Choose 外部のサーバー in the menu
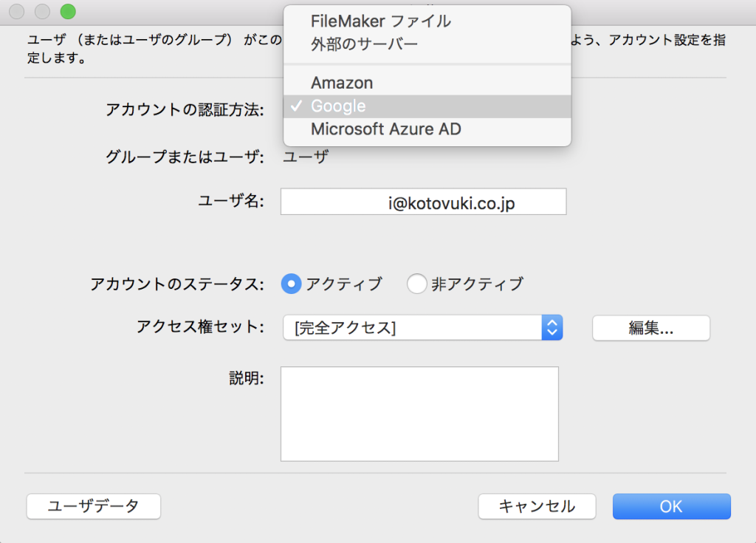This screenshot has height=543, width=756. 427,44
